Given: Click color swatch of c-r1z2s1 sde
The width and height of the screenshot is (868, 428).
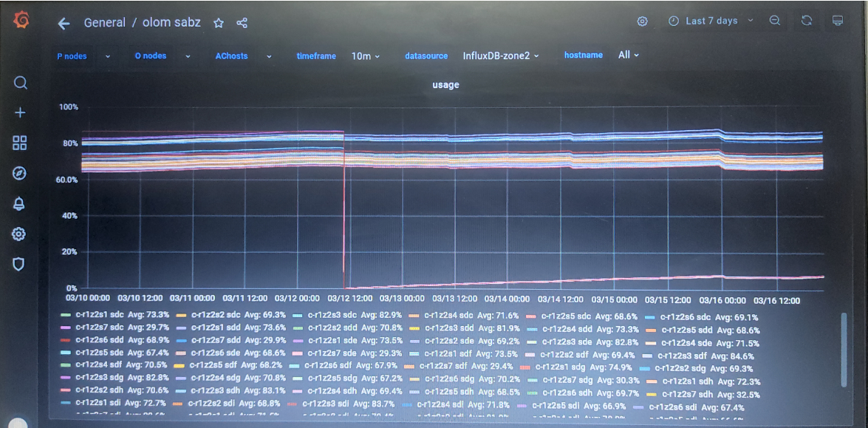Looking at the screenshot, I should 297,340.
